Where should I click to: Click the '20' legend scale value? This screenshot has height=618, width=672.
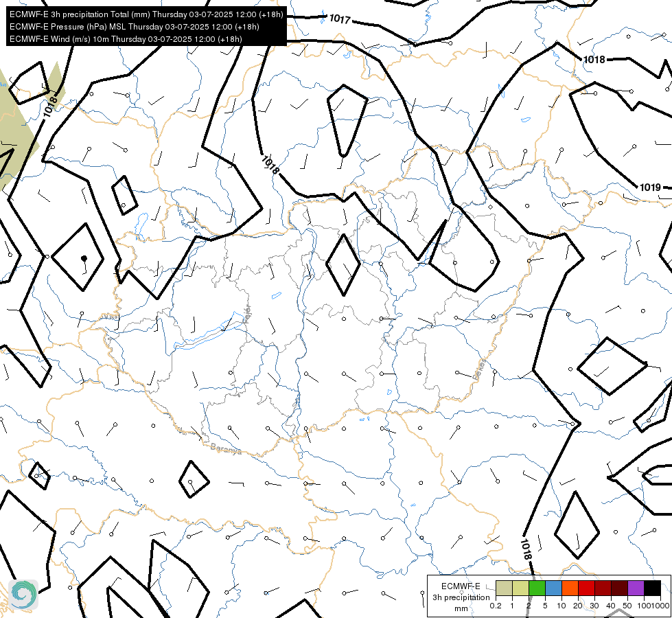pos(578,606)
